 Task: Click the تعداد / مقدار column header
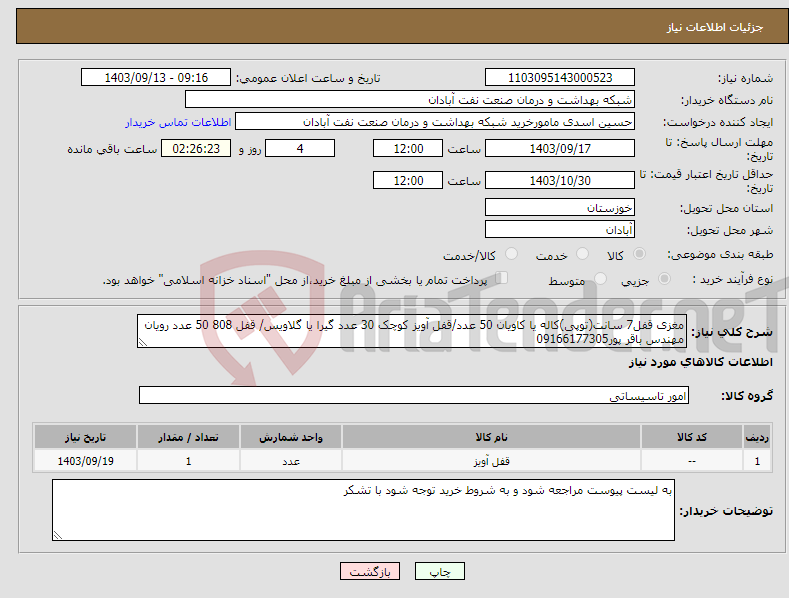click(188, 437)
